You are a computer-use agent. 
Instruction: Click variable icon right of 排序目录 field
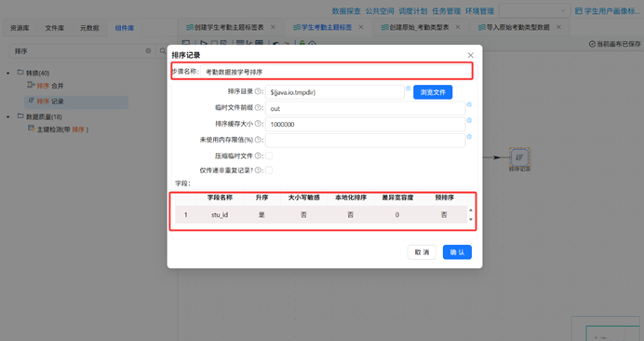(x=409, y=89)
